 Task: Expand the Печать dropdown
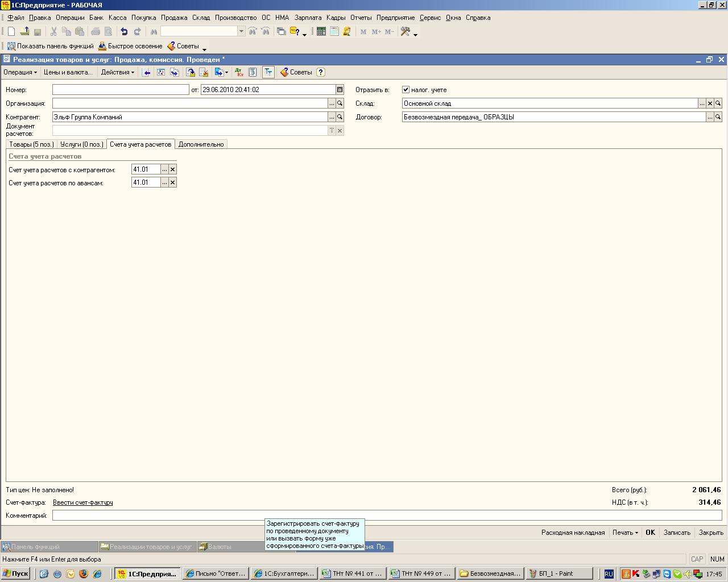tap(625, 533)
